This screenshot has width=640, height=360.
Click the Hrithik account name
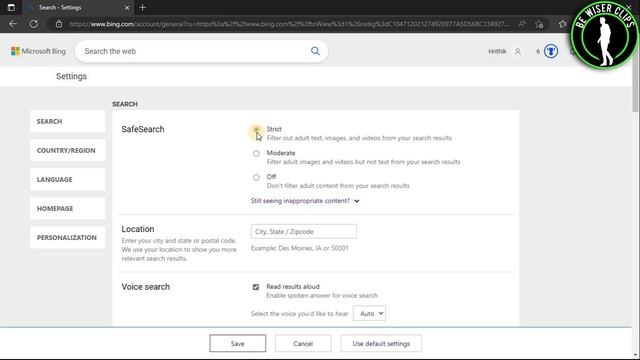[497, 51]
